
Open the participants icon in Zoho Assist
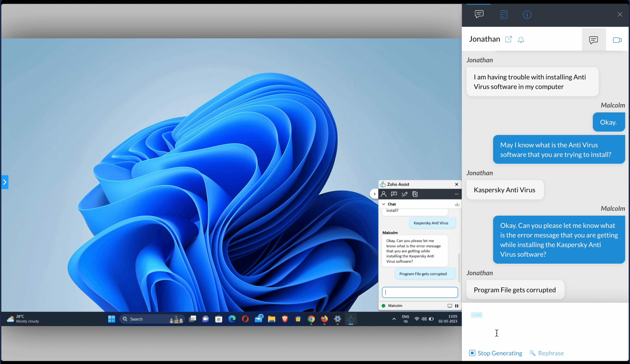pos(384,194)
